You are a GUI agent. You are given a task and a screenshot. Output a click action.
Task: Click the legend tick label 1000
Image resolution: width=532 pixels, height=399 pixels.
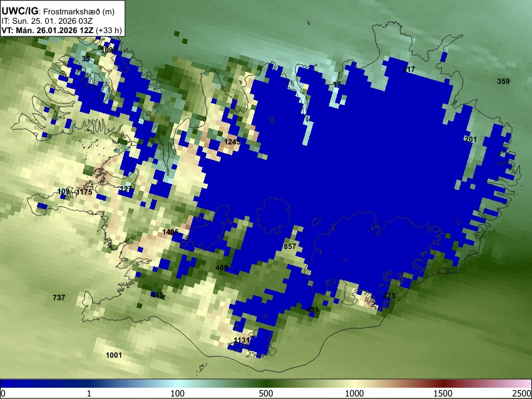click(354, 393)
